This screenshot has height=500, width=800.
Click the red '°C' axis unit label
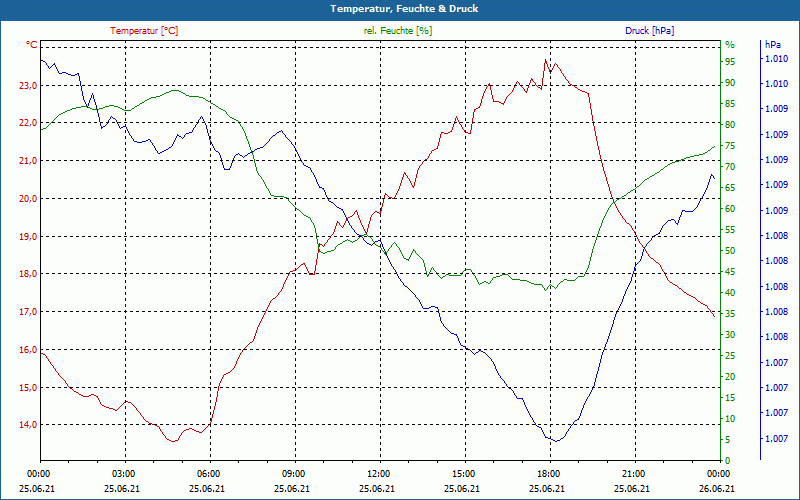[32, 45]
